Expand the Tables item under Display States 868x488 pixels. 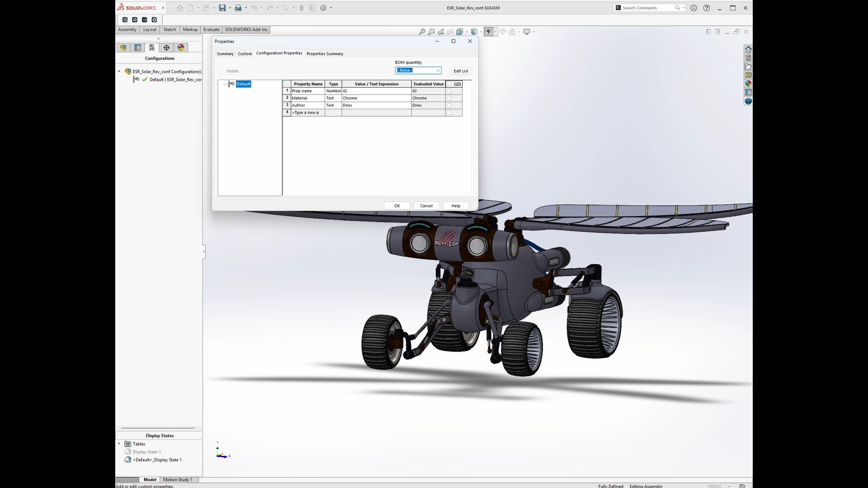119,444
